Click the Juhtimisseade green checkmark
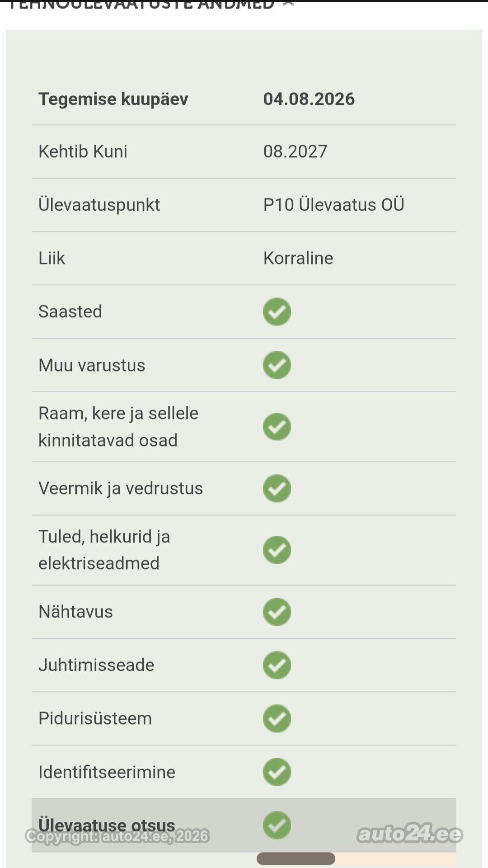 pyautogui.click(x=277, y=665)
